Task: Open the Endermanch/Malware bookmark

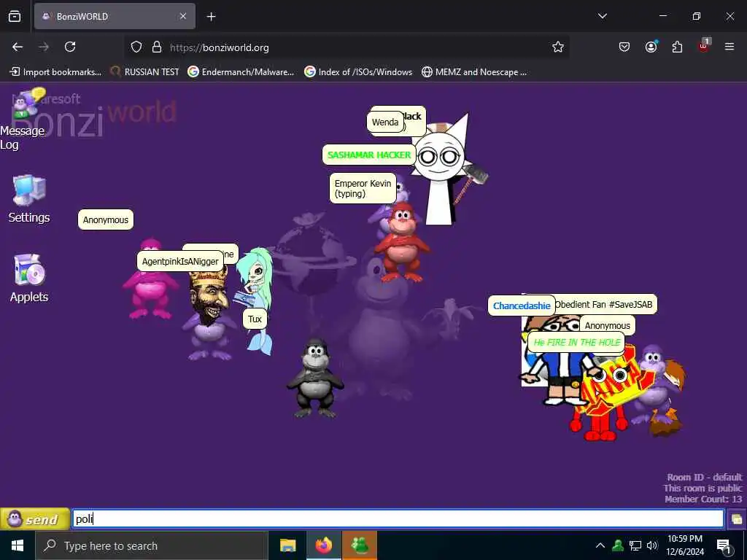Action: pos(241,72)
